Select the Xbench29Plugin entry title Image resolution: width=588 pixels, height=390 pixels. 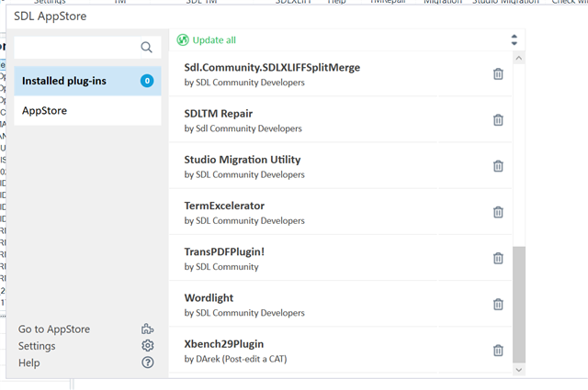[x=224, y=344]
